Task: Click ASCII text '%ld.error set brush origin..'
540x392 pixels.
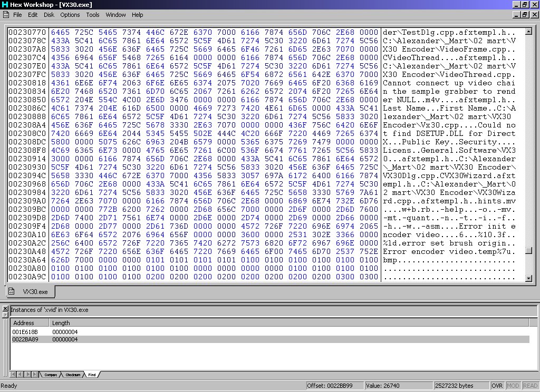Action: point(449,243)
